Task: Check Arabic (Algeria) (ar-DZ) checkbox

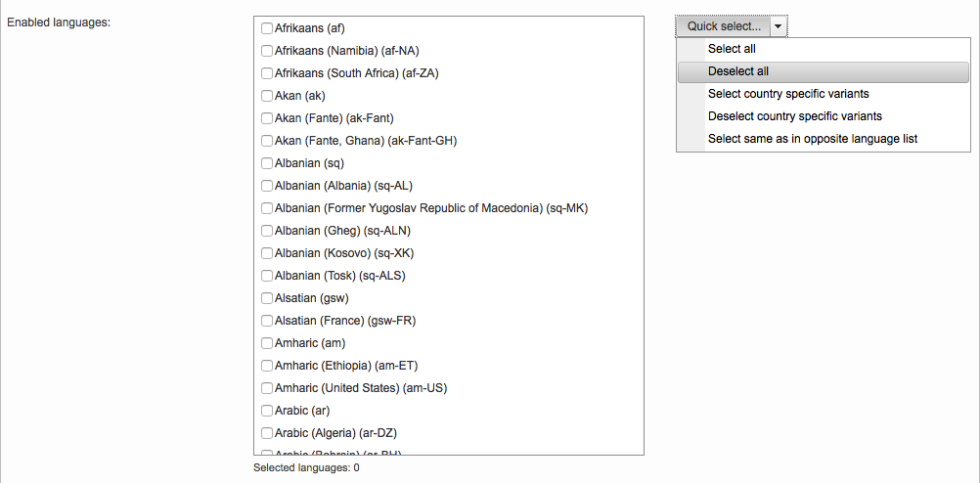Action: pos(267,433)
